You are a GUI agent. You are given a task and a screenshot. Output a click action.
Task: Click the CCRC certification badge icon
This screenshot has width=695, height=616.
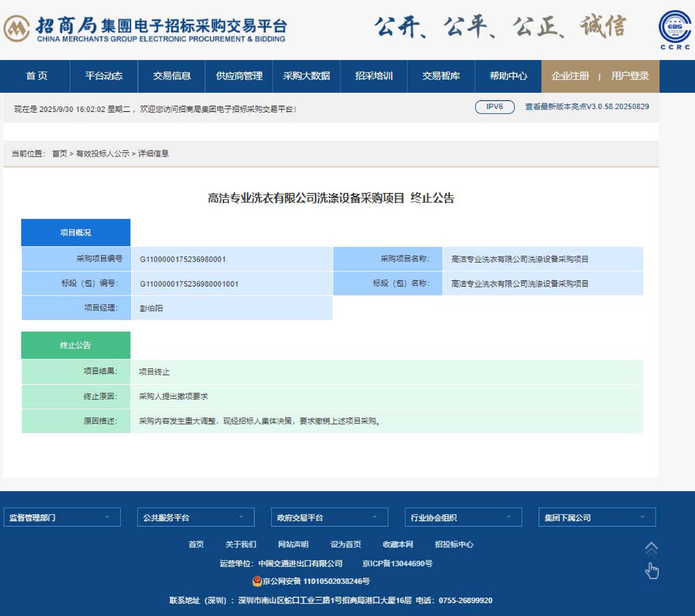tap(675, 29)
